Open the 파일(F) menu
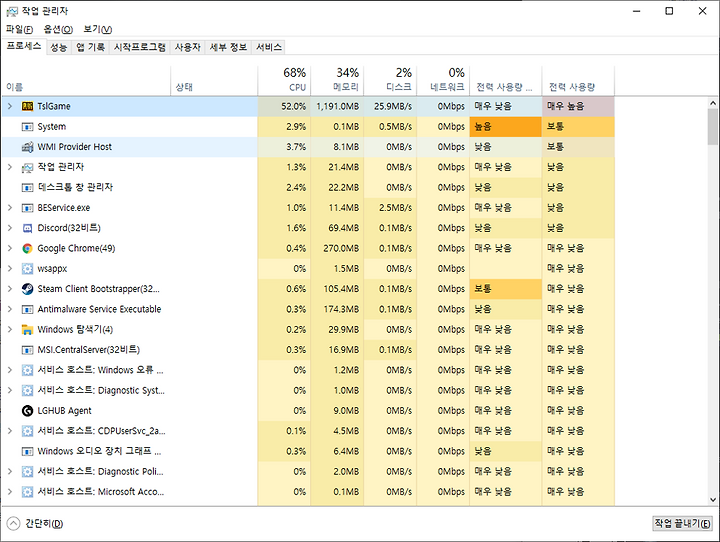Image resolution: width=720 pixels, height=542 pixels. [x=19, y=29]
